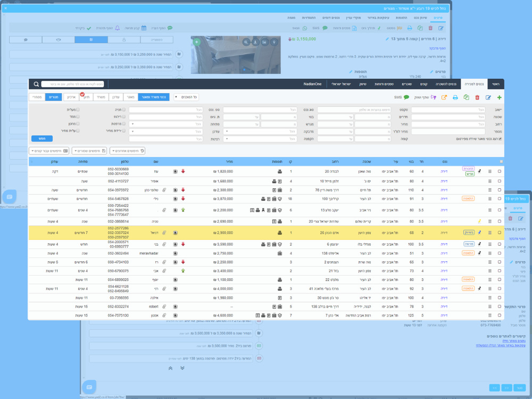Click the סגור button in bottom window
532x399 pixels.
coord(519,387)
